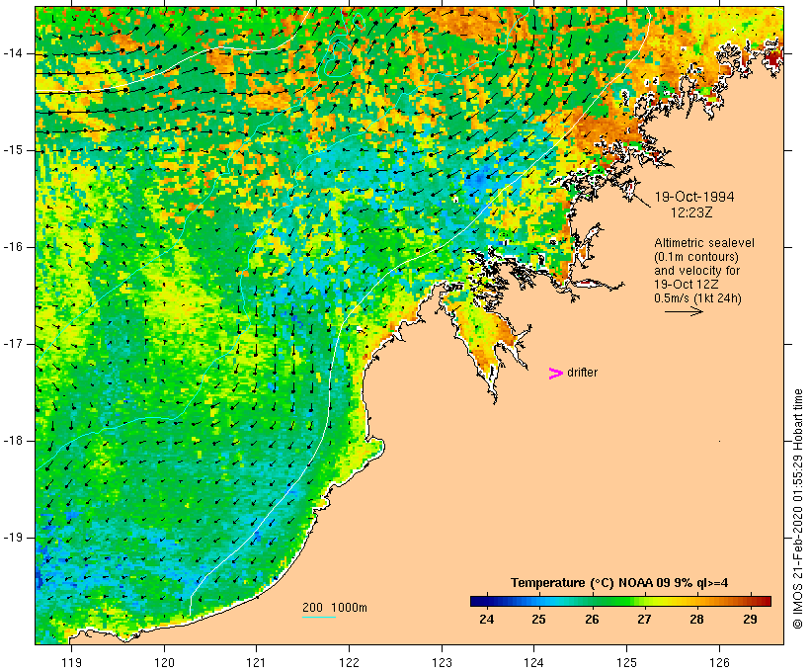Click the '200' depth contour legend label
Viewport: 810px width, 672px height.
click(x=312, y=608)
